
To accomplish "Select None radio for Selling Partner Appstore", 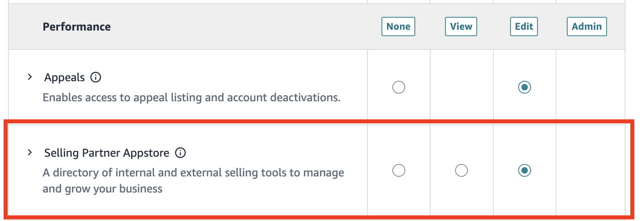I will click(398, 170).
